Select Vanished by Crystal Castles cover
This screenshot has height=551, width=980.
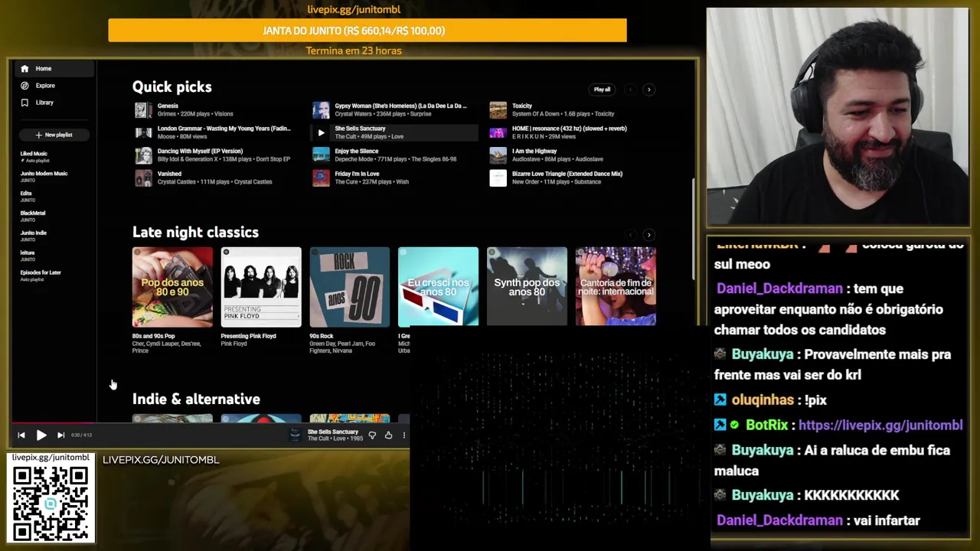coord(143,178)
